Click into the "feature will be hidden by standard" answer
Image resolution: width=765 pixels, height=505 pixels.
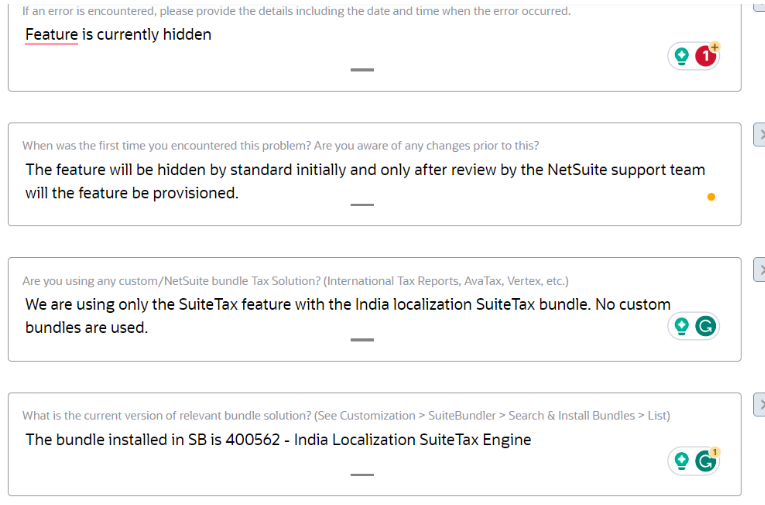(x=365, y=181)
